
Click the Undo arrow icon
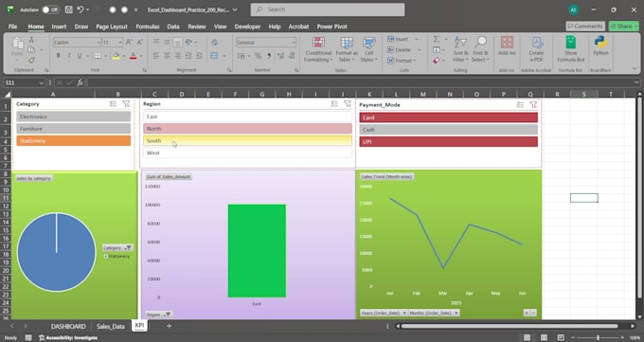tap(80, 9)
